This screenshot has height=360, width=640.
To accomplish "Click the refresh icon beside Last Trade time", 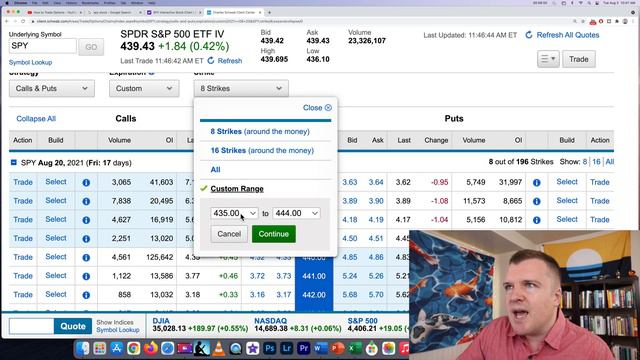I will click(211, 61).
